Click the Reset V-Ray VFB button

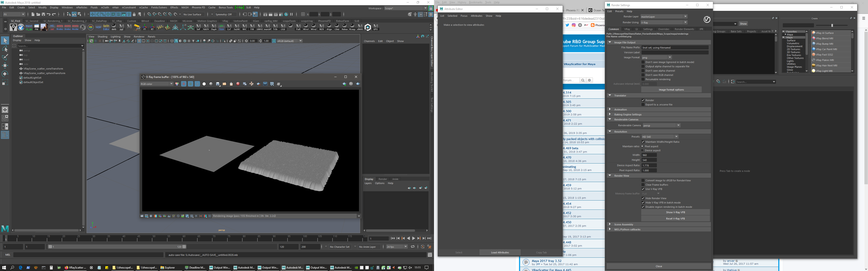tap(675, 219)
